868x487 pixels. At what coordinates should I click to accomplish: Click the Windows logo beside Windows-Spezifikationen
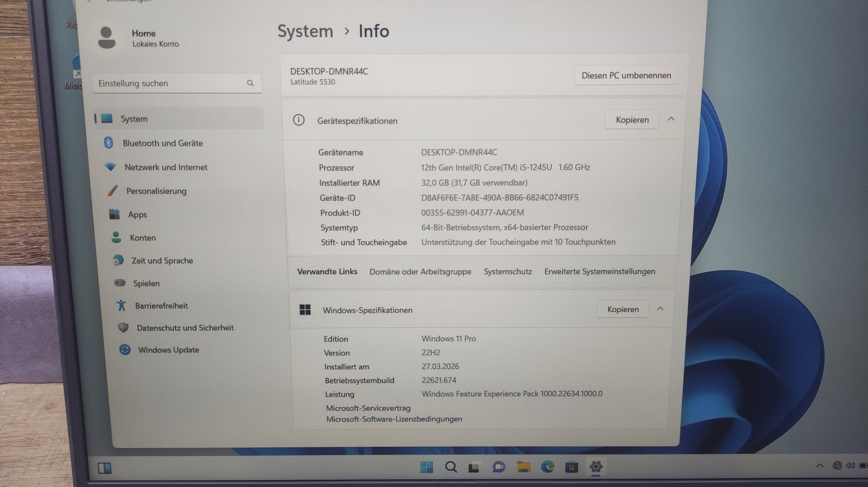[305, 309]
